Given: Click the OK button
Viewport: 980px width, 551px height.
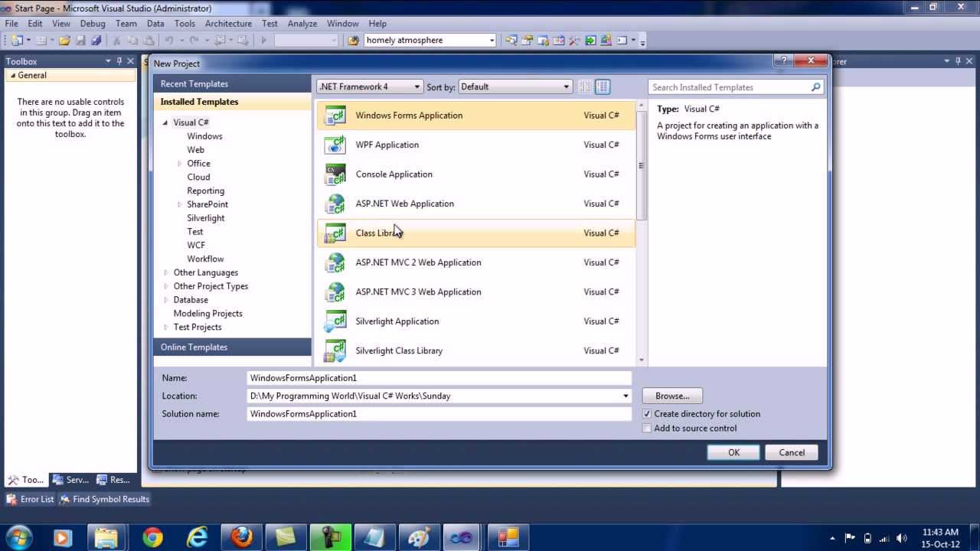Looking at the screenshot, I should click(x=733, y=452).
